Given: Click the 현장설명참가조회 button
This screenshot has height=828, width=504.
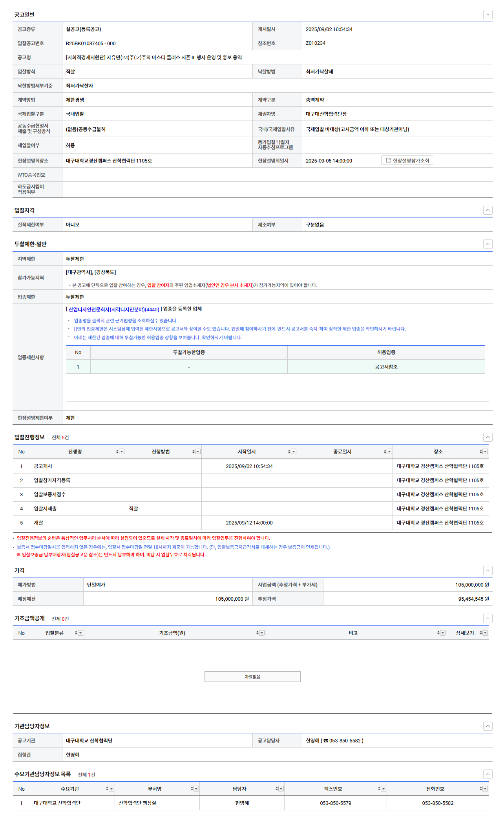Looking at the screenshot, I should point(407,160).
